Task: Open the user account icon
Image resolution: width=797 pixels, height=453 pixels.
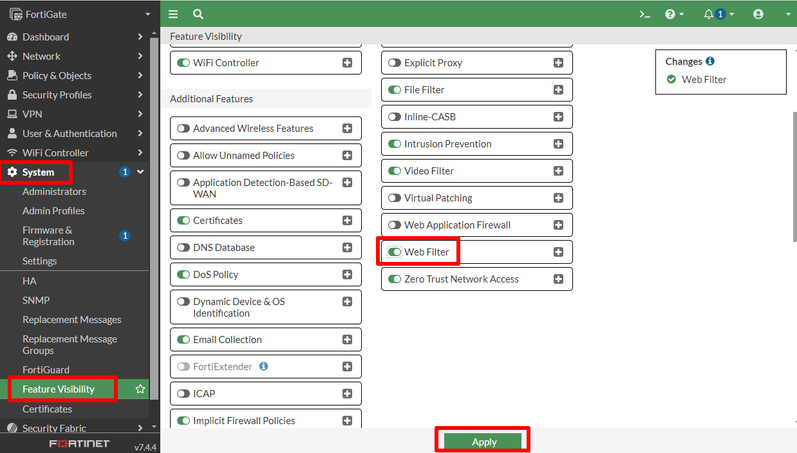Action: coord(758,14)
